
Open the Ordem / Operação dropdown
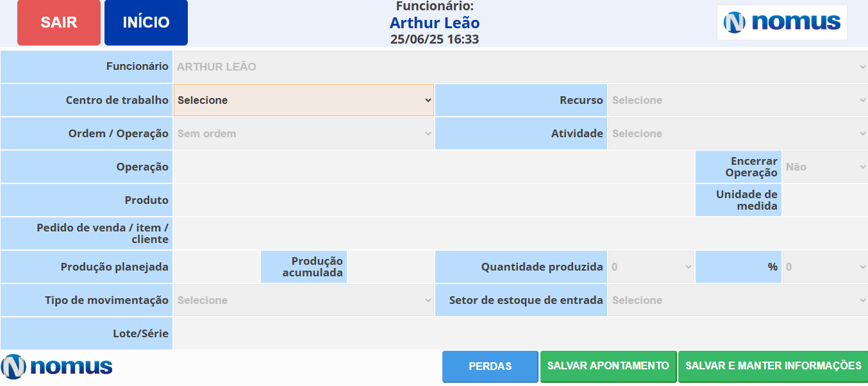303,133
